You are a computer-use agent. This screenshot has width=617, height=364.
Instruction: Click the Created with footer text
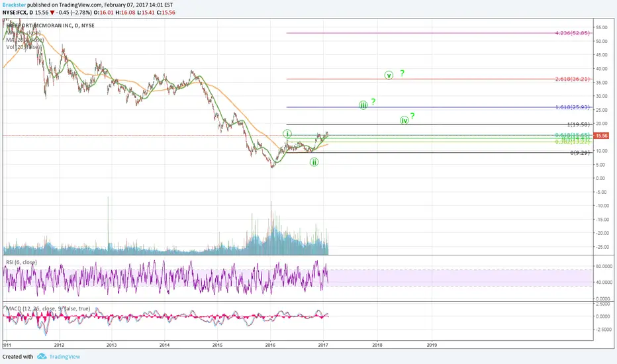[x=18, y=357]
